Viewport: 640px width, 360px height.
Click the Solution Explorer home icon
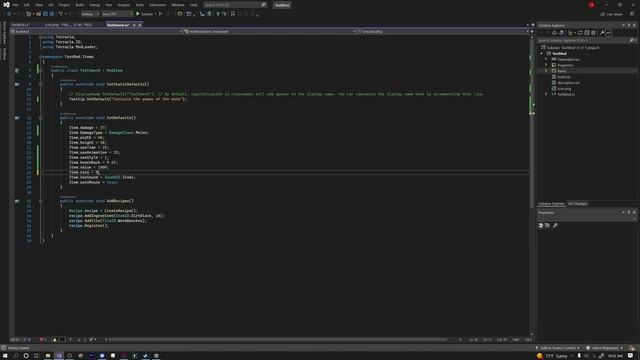pyautogui.click(x=554, y=33)
